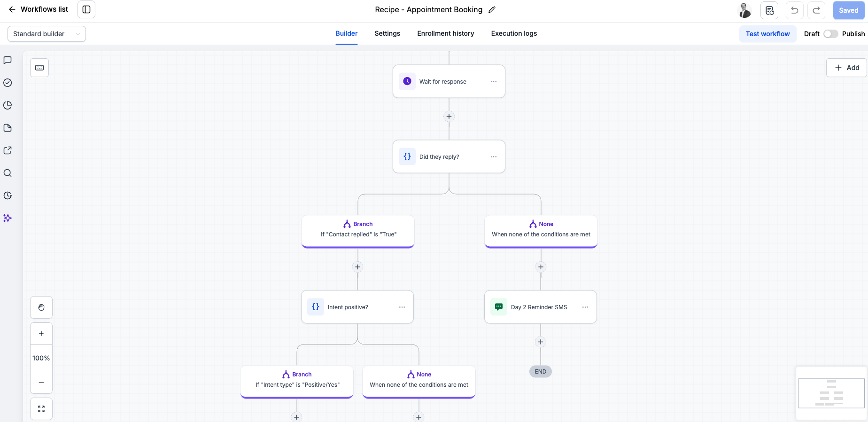Zoom out of the canvas
The image size is (868, 422).
[41, 383]
